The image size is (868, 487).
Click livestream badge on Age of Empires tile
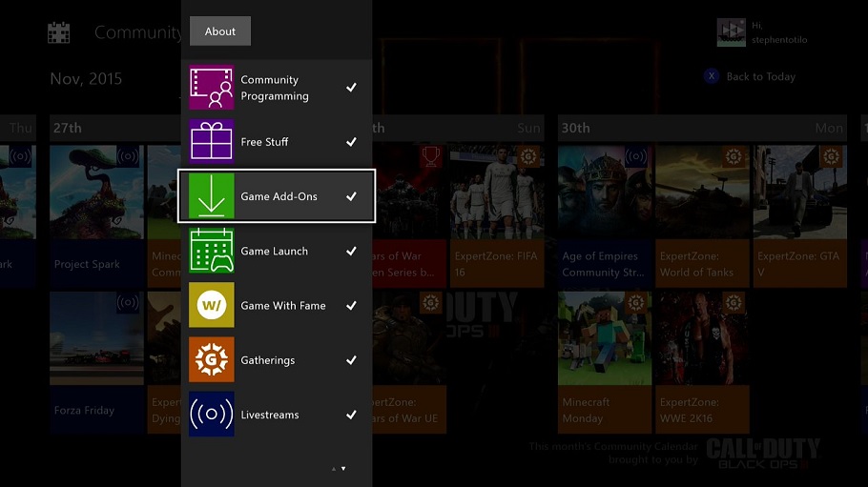(x=636, y=156)
